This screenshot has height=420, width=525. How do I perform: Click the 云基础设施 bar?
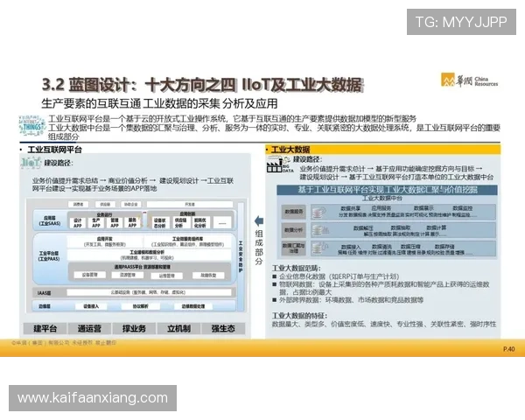149,292
